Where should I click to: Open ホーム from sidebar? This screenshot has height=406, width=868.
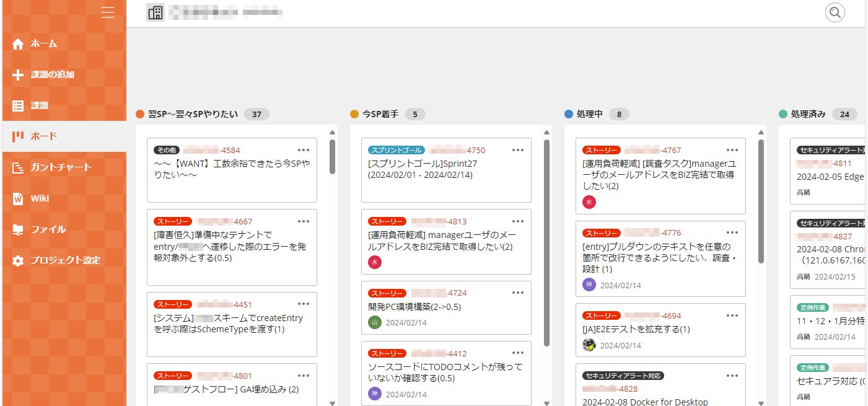63,43
